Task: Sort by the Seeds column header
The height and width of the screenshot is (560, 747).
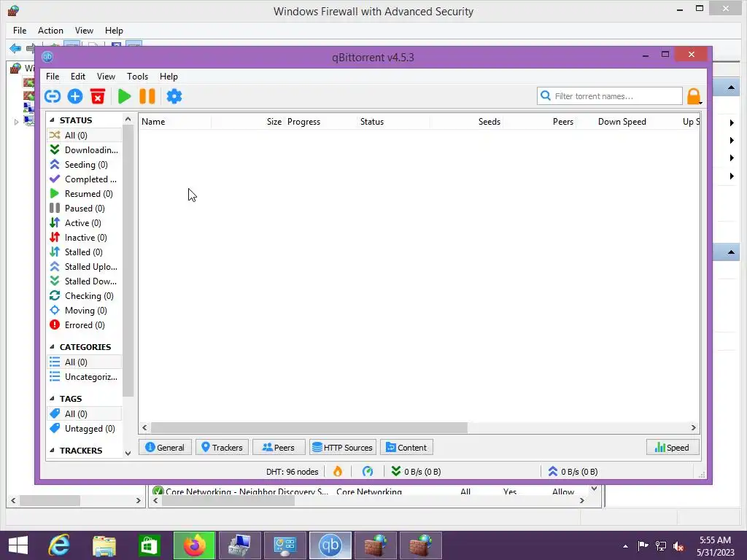Action: pyautogui.click(x=466, y=122)
